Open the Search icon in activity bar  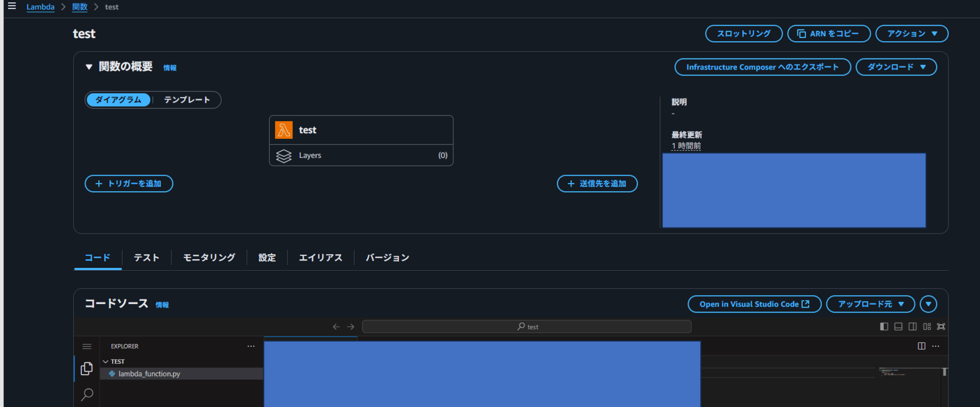point(87,394)
